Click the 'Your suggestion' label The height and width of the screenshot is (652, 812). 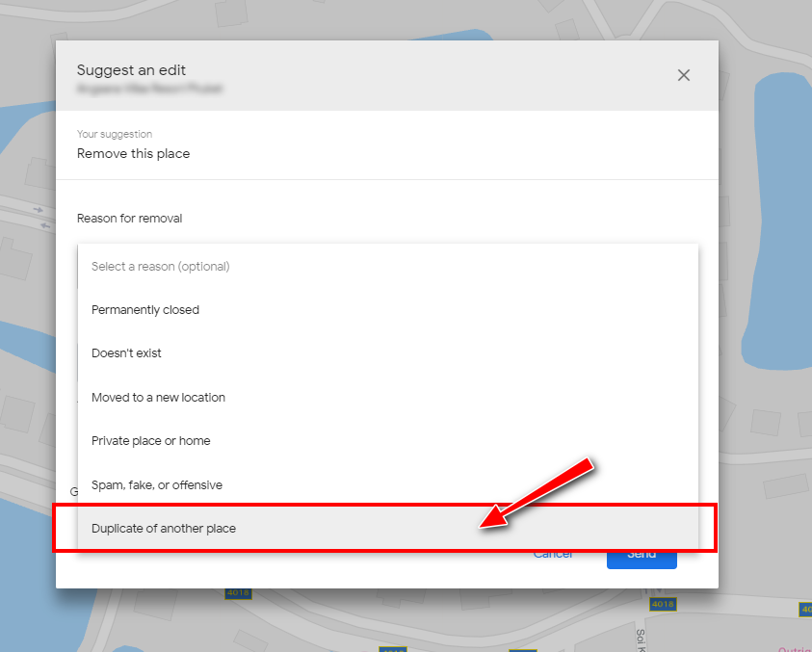tap(115, 134)
